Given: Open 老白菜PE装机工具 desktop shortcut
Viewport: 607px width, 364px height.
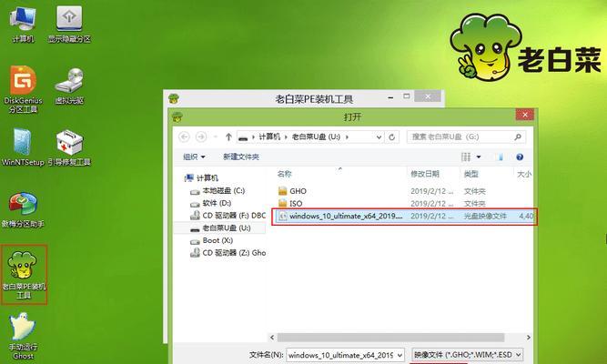Looking at the screenshot, I should tap(24, 274).
